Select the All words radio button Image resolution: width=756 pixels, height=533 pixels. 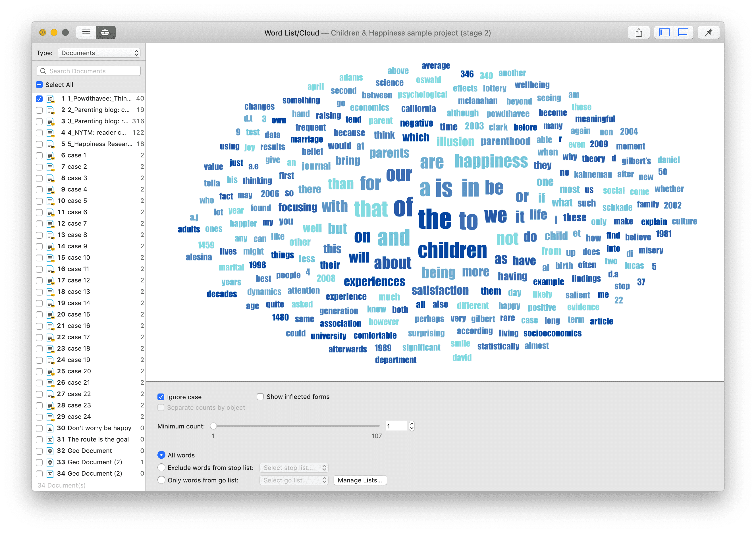click(161, 455)
